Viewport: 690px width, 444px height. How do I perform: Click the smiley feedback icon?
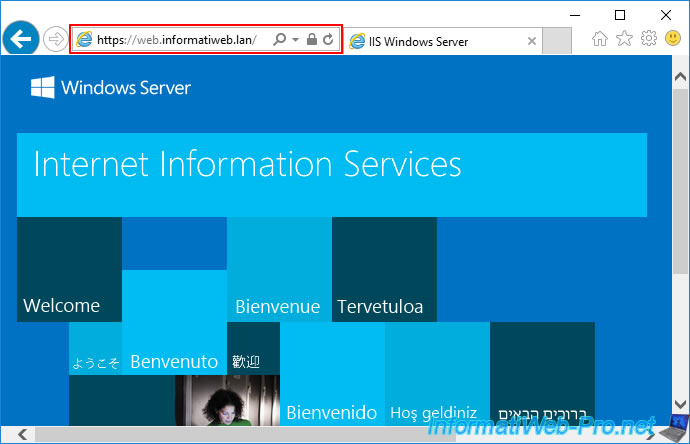[673, 38]
